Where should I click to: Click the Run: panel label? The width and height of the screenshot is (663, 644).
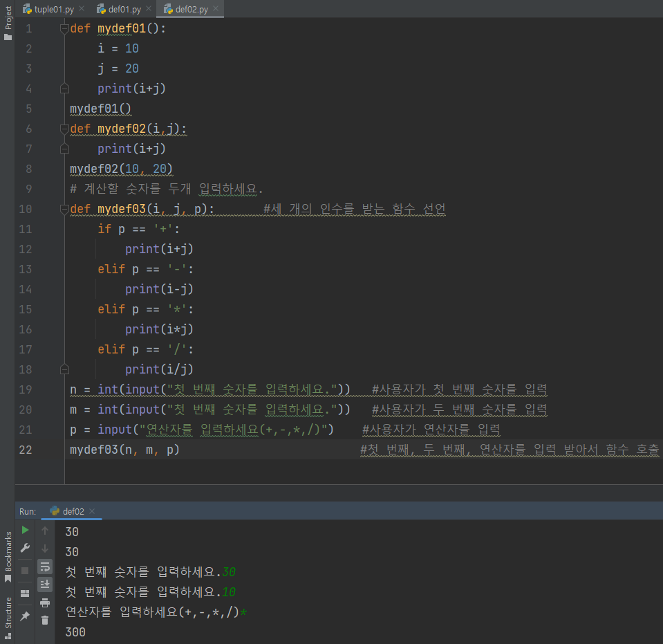coord(28,511)
